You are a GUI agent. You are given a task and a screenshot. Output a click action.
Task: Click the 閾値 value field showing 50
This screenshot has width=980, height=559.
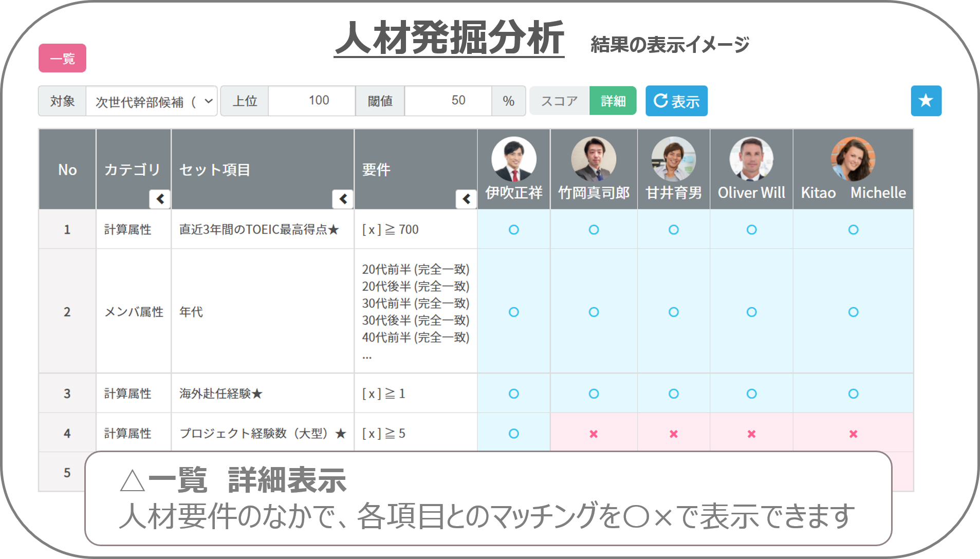448,101
